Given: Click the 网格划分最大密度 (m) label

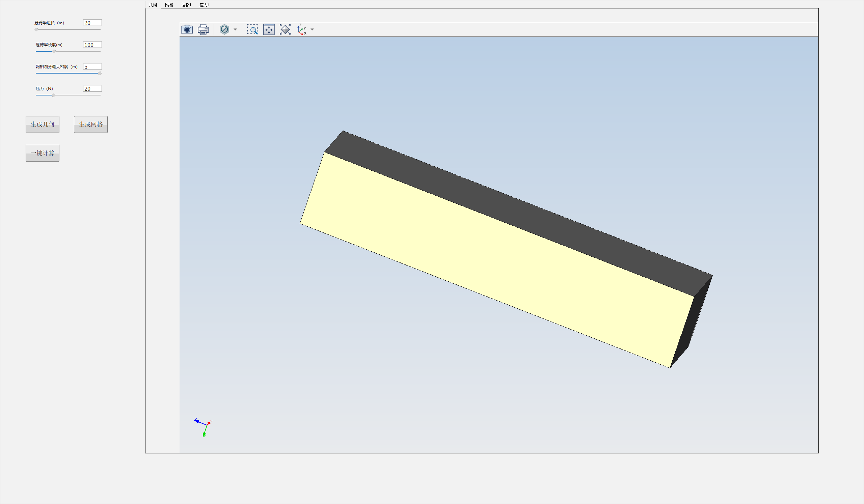Looking at the screenshot, I should coord(57,67).
